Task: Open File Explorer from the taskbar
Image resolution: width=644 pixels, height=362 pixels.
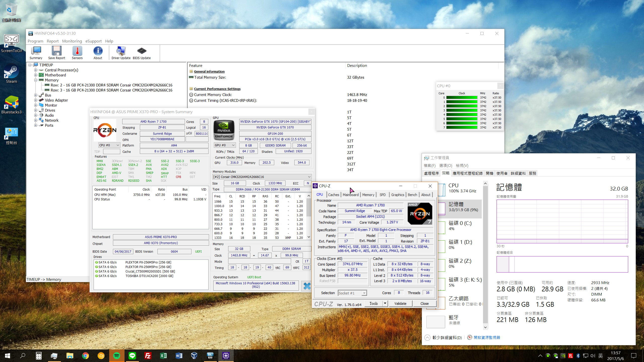Action: click(70, 356)
